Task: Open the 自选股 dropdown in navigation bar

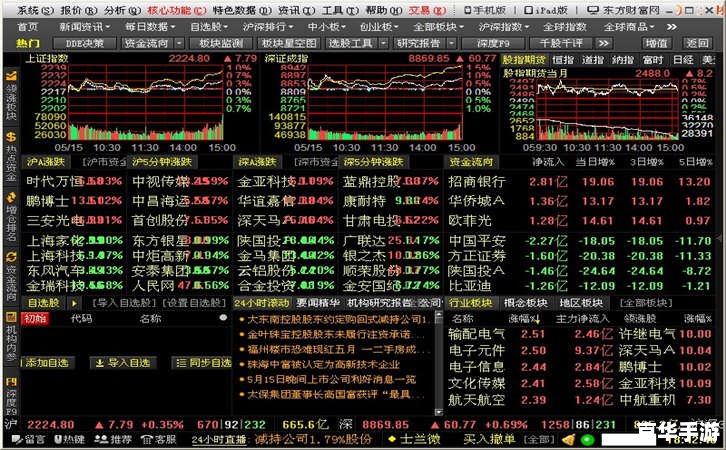Action: [x=209, y=27]
